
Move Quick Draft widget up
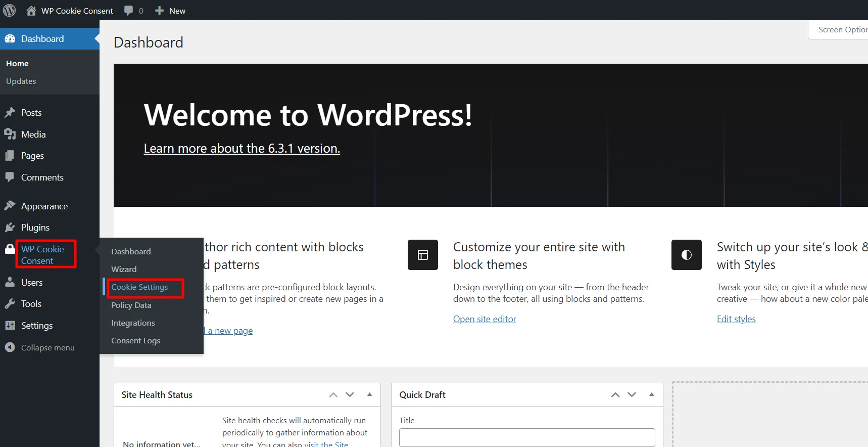(x=615, y=394)
